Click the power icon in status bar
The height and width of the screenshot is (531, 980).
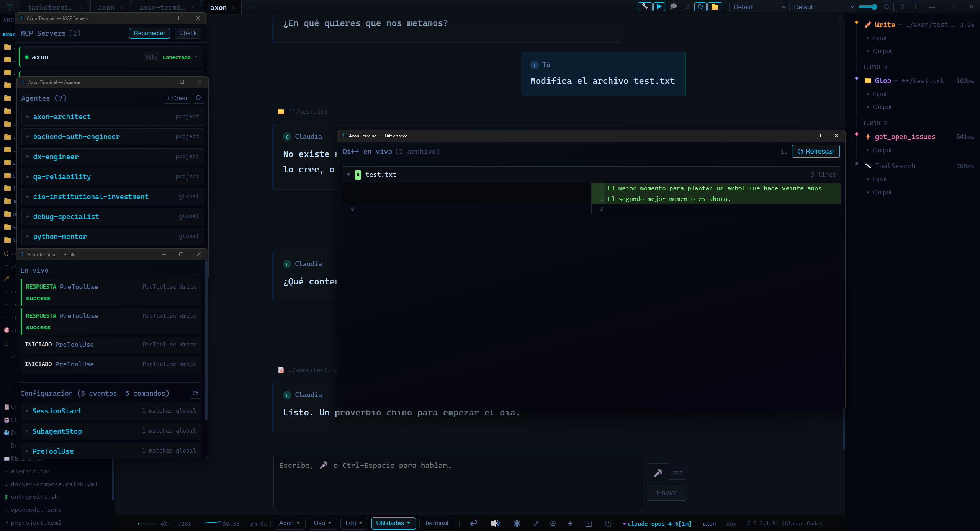(608, 523)
